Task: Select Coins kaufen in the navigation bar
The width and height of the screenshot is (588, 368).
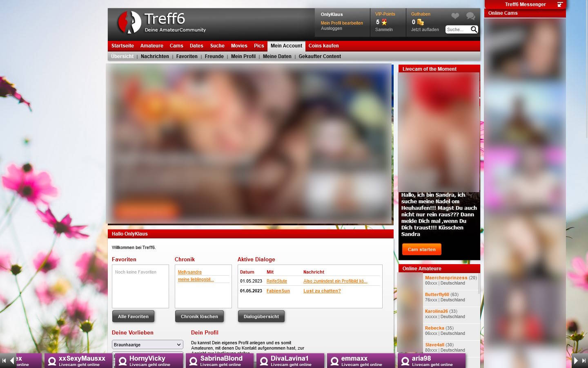Action: tap(323, 46)
